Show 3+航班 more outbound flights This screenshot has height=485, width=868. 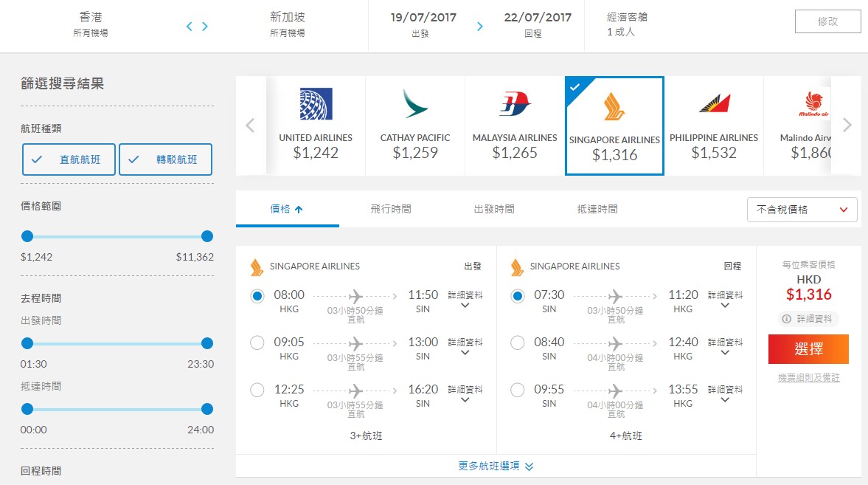coord(366,436)
